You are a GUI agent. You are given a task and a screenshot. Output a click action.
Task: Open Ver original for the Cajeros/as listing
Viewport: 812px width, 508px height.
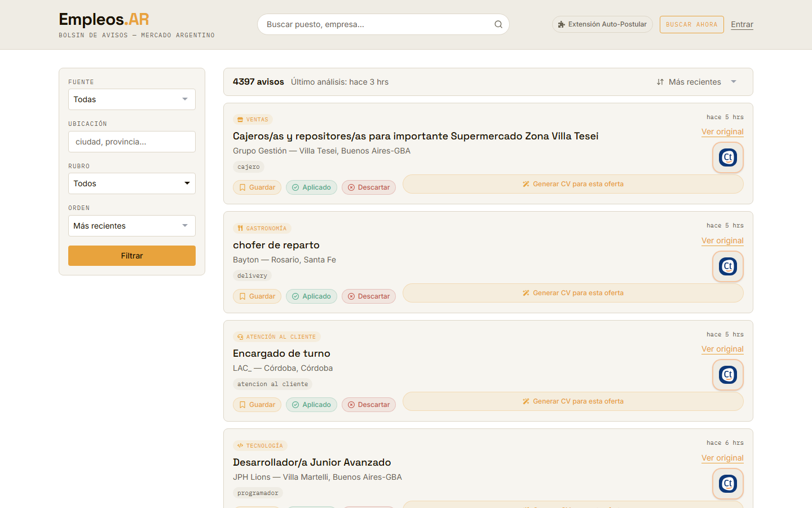[722, 132]
